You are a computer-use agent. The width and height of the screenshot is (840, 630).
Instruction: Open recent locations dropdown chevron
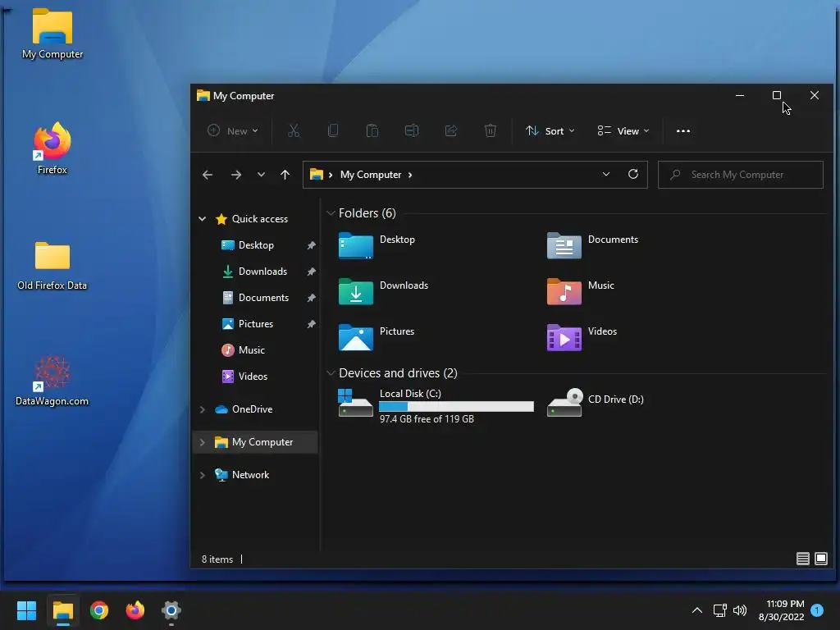coord(261,175)
